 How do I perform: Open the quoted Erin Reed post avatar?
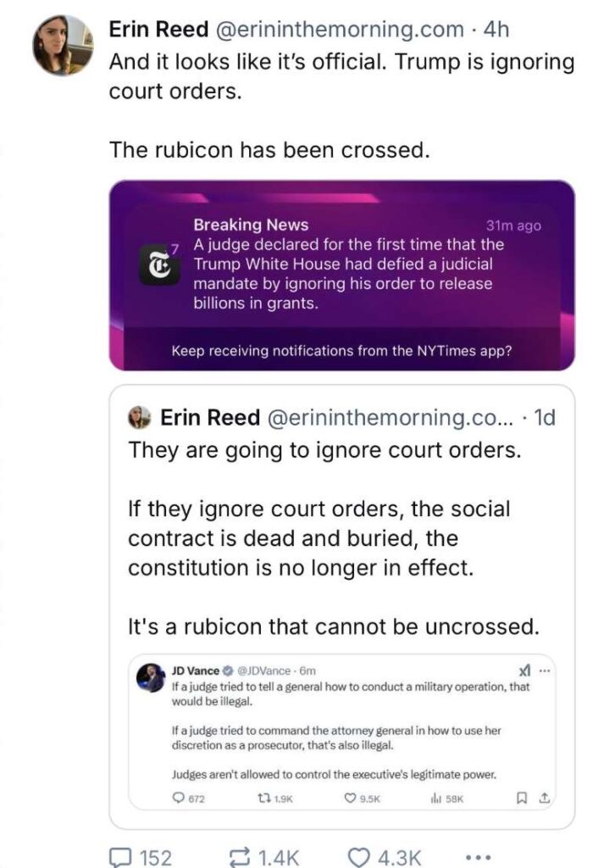coord(140,417)
